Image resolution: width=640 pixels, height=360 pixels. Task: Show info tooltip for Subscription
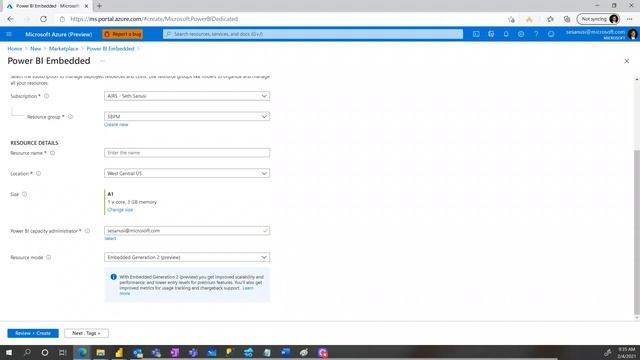tap(47, 96)
